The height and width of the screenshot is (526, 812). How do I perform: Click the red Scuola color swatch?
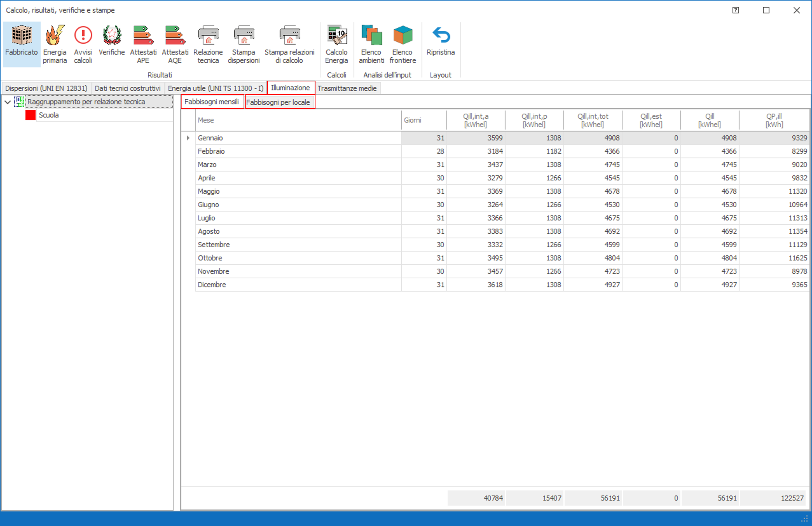point(30,115)
